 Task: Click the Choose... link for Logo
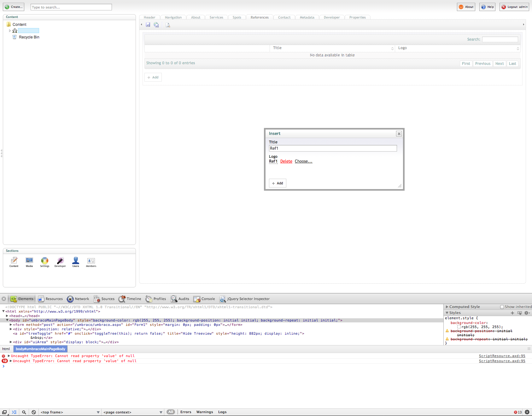click(303, 161)
